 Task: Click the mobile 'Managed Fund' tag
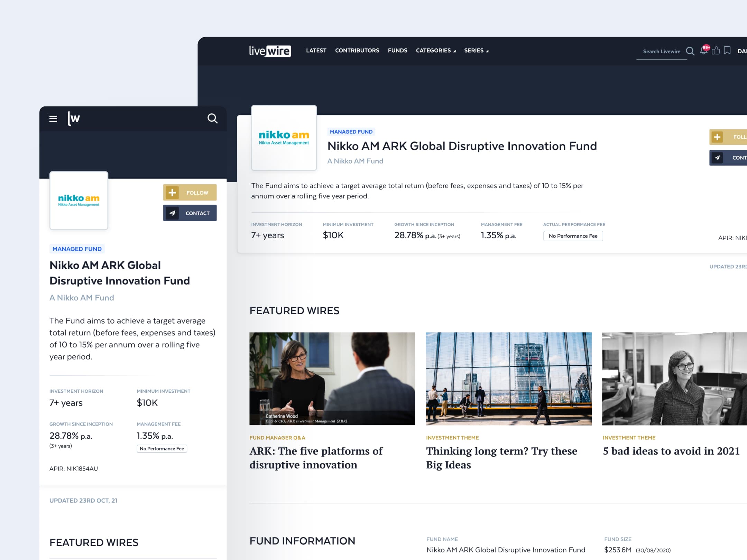[x=77, y=249]
